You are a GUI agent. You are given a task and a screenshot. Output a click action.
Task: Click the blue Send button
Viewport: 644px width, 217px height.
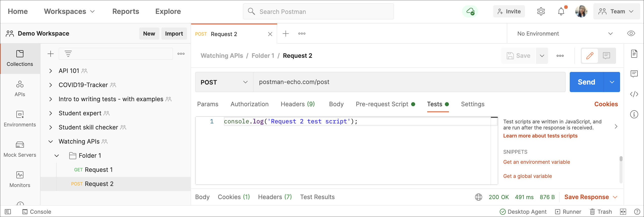click(586, 82)
